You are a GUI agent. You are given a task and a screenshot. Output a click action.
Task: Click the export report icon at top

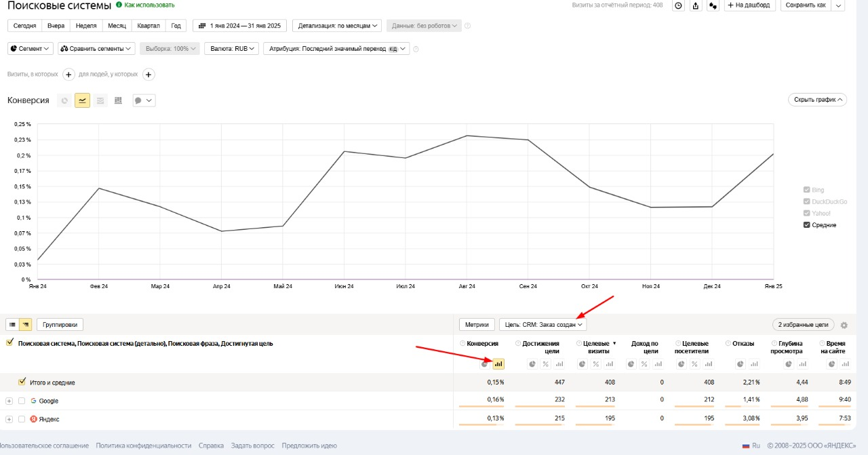pyautogui.click(x=695, y=5)
